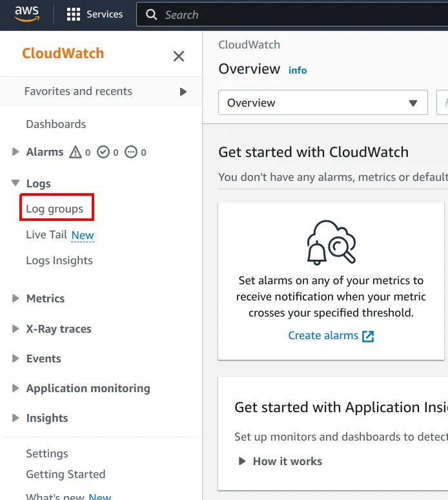
Task: Expand the Insights section triangle
Action: pos(15,418)
